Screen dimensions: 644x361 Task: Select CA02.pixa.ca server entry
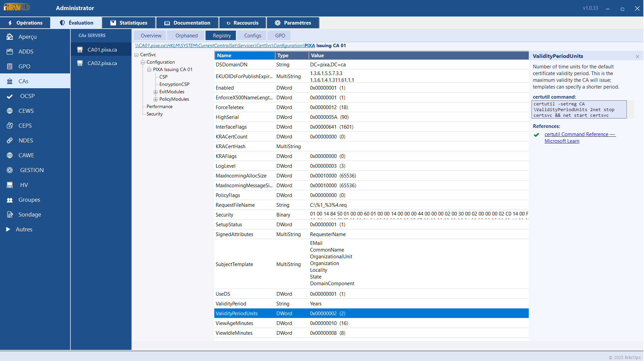(101, 63)
